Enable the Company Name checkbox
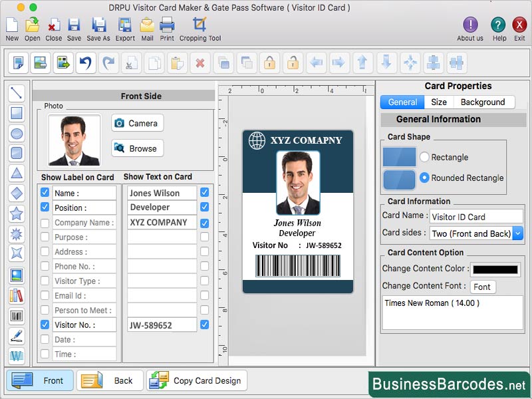Viewport: 532px width, 399px height. [x=44, y=222]
